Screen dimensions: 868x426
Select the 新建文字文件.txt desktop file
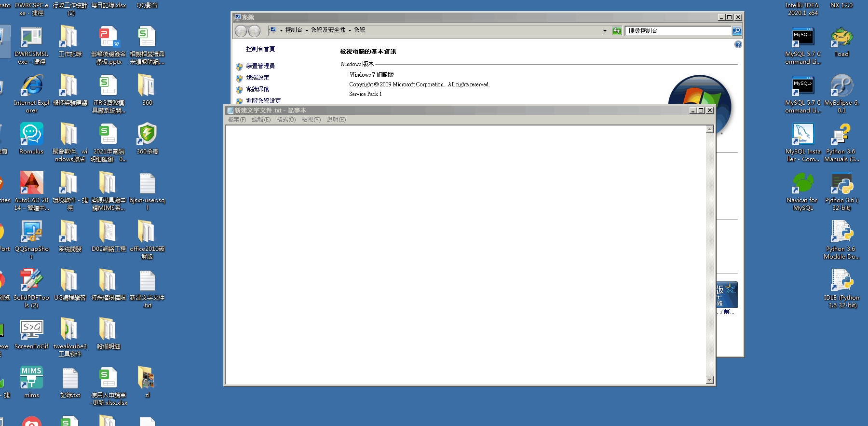[147, 289]
